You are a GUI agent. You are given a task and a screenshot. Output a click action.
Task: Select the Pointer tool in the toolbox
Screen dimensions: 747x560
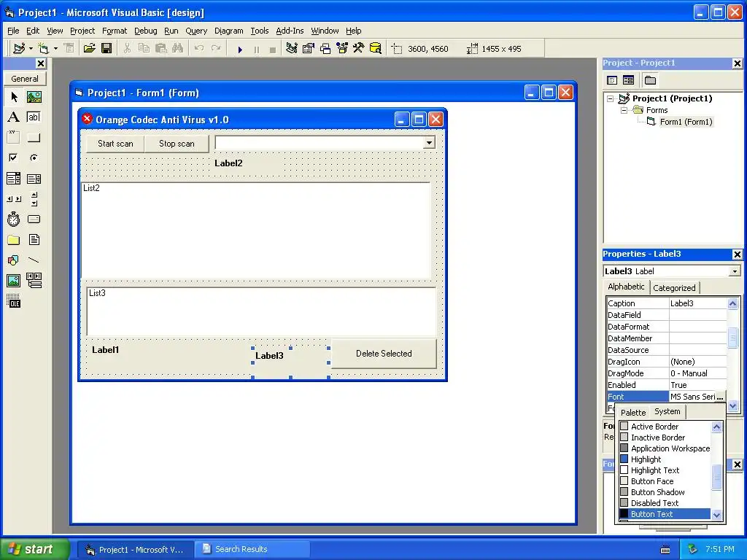pos(14,97)
